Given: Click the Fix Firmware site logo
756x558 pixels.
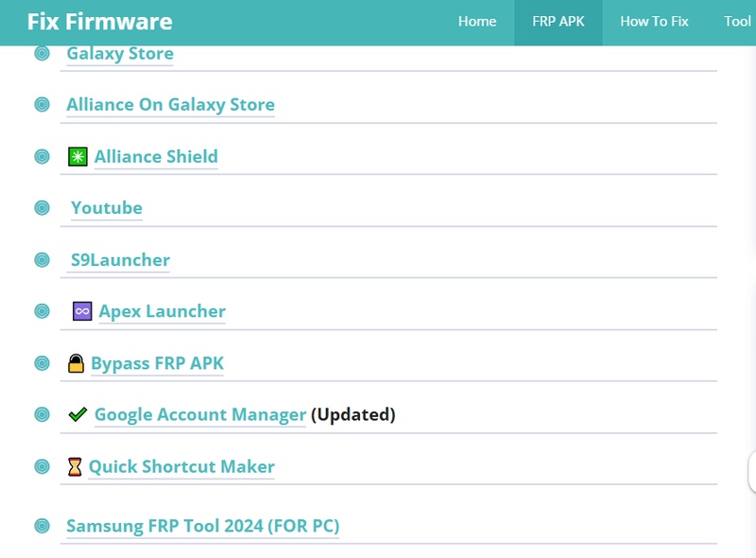Looking at the screenshot, I should pyautogui.click(x=100, y=22).
